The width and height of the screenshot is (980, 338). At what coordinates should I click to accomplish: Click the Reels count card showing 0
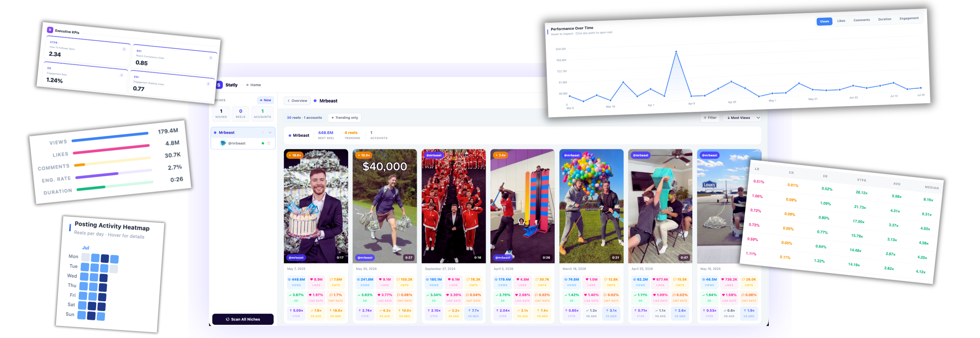(x=240, y=114)
